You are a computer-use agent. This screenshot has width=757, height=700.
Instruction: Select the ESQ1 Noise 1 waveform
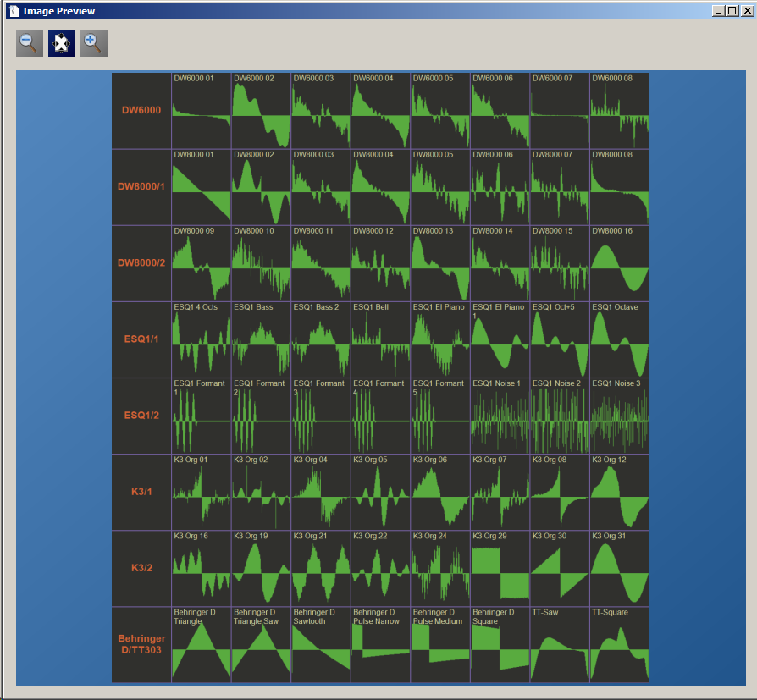[500, 416]
